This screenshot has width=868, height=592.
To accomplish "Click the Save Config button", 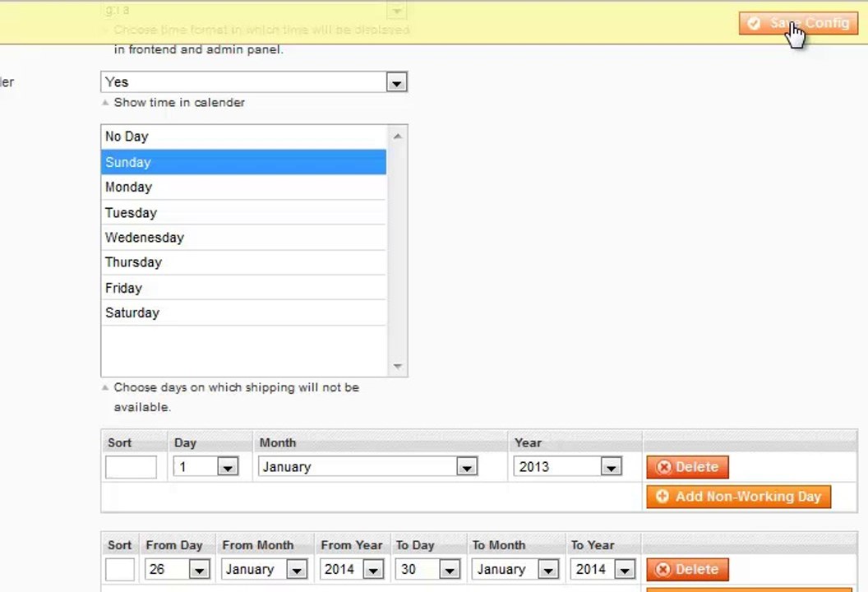I will click(x=797, y=23).
